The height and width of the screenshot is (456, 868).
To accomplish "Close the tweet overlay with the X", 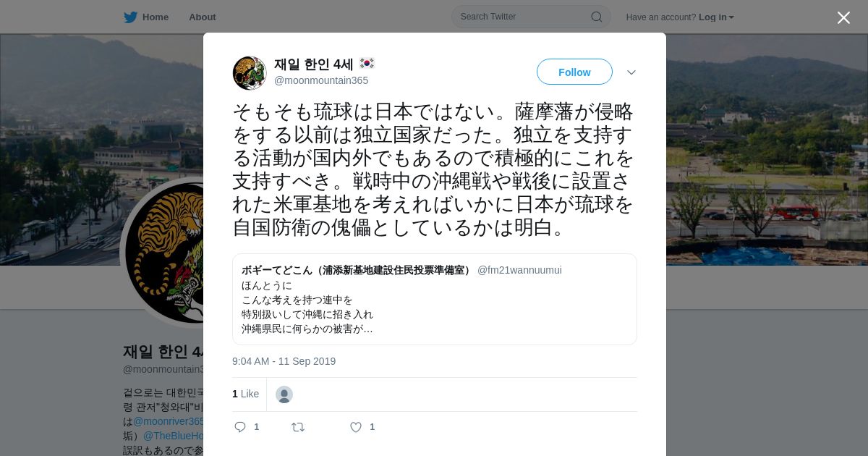I will [x=843, y=17].
